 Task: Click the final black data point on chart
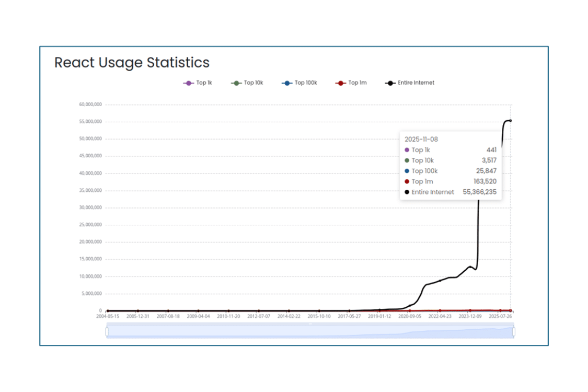coord(510,121)
